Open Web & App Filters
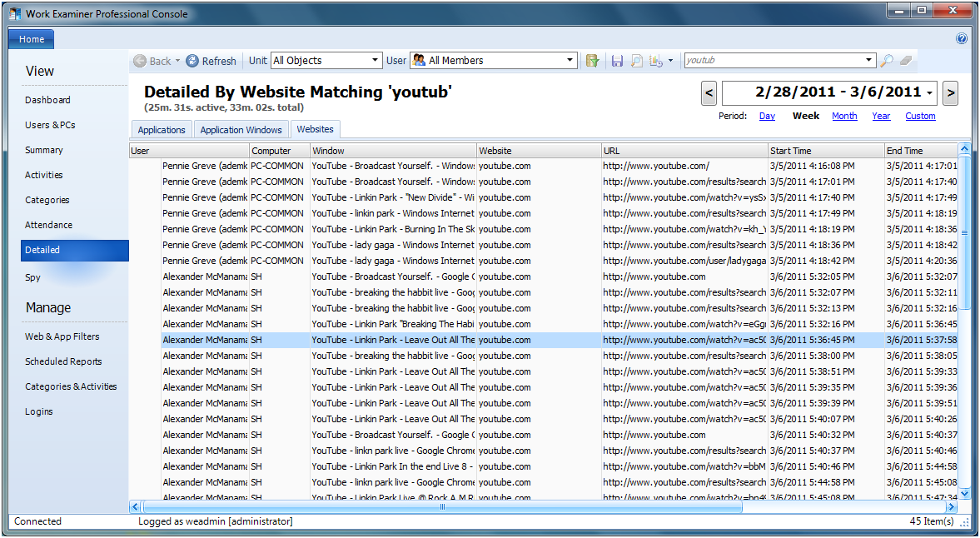Viewport: 980px width, 538px height. tap(62, 336)
